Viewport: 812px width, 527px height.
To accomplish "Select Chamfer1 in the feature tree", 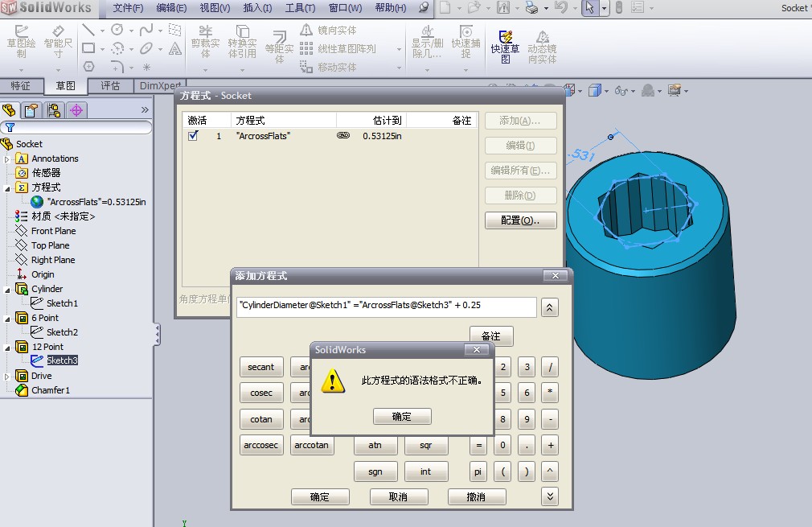I will tap(50, 390).
